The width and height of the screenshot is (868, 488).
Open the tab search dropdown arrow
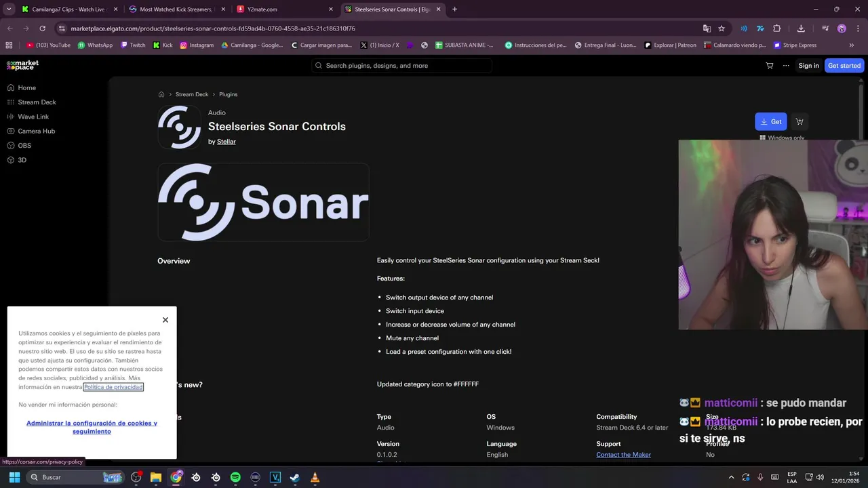pos(9,9)
